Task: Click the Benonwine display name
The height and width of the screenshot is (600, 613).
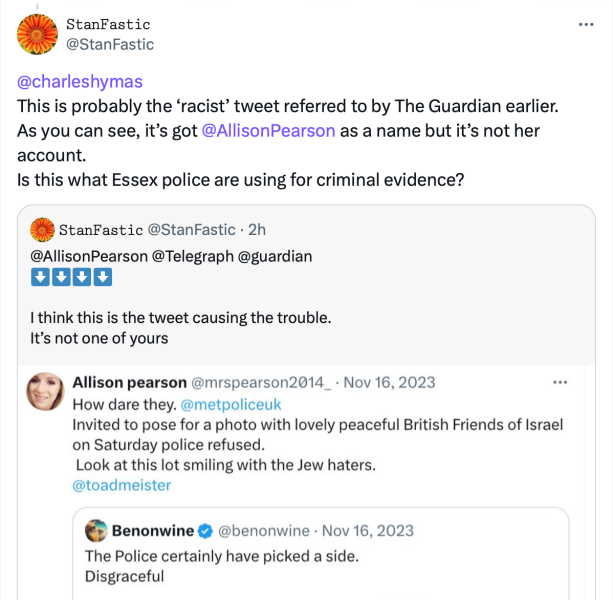Action: coord(151,530)
